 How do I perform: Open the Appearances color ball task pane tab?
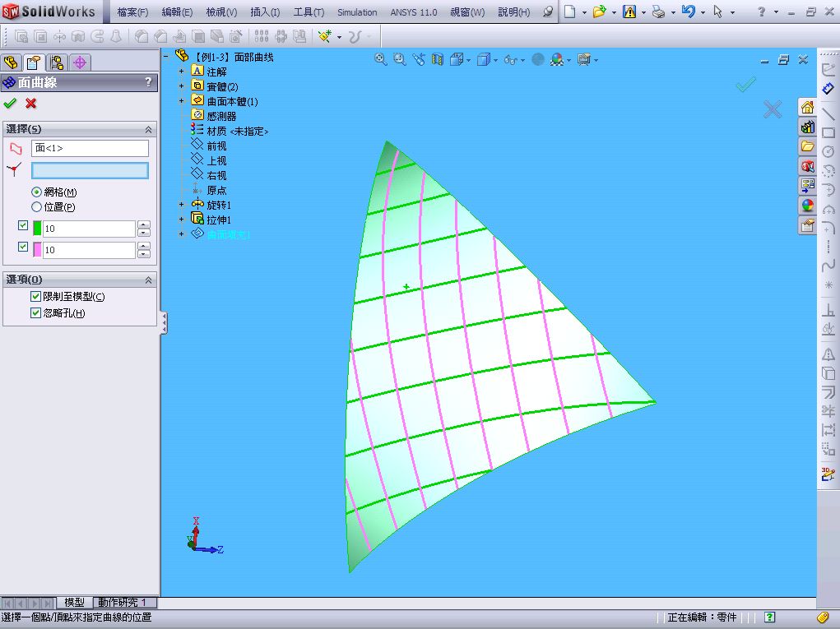807,206
